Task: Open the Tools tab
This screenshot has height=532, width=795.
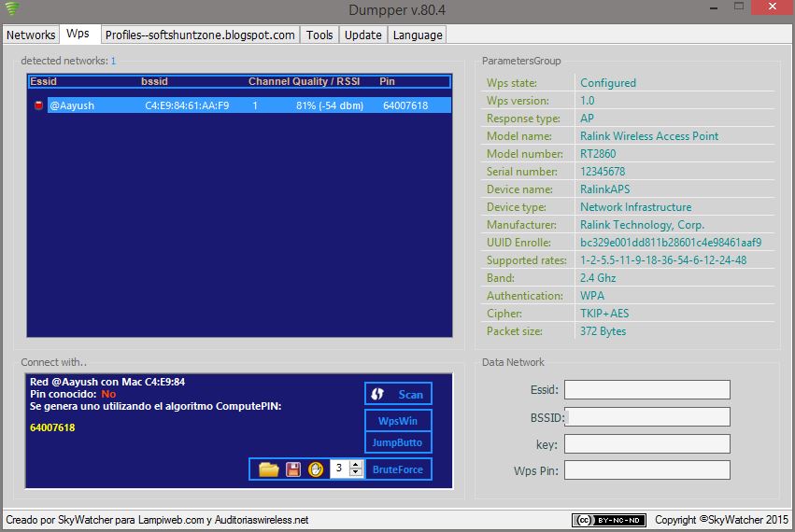Action: click(x=319, y=35)
